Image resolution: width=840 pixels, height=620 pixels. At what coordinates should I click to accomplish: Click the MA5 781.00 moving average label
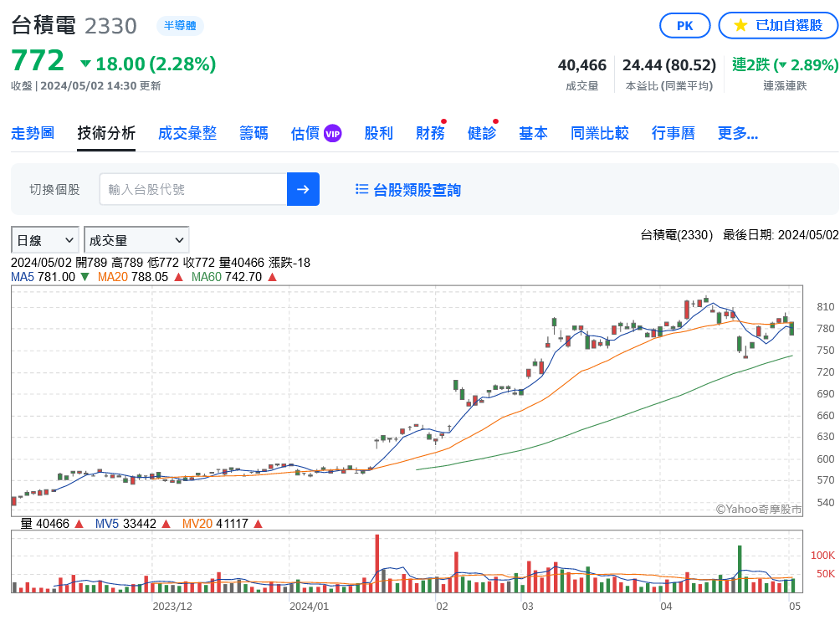[x=43, y=277]
